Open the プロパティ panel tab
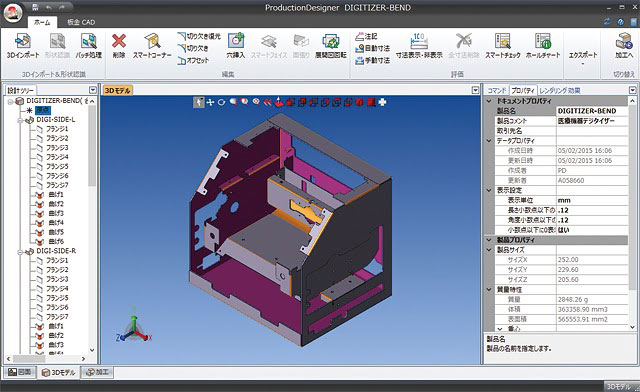The height and width of the screenshot is (392, 640). (x=523, y=90)
